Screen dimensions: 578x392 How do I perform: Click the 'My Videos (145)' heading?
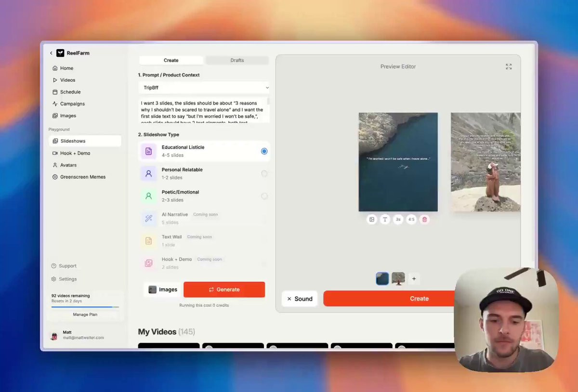pyautogui.click(x=166, y=332)
